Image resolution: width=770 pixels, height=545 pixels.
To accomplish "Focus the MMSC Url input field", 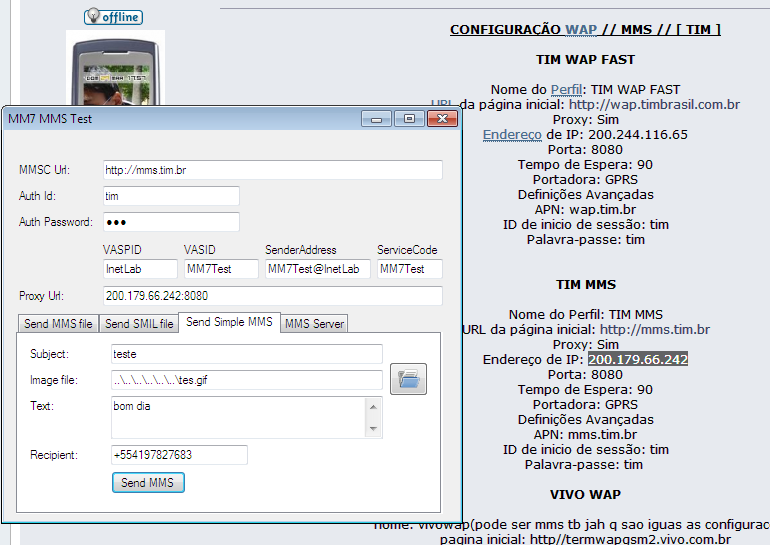I will (273, 170).
